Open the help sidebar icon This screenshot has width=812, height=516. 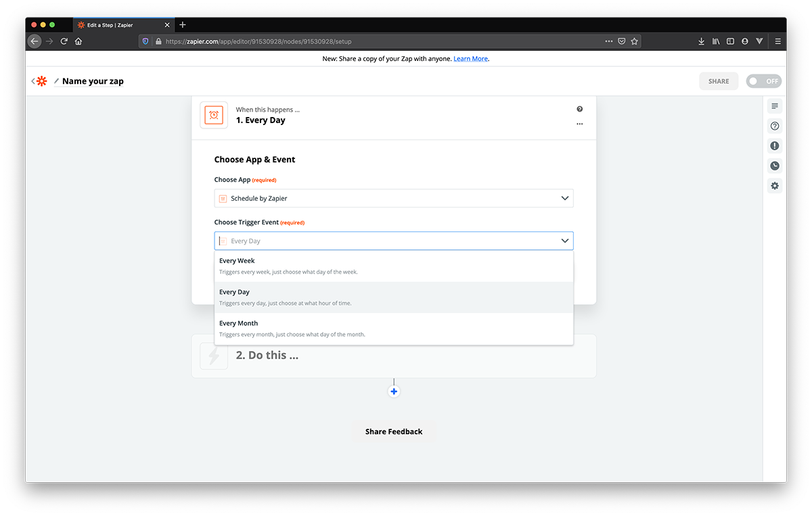(x=775, y=126)
